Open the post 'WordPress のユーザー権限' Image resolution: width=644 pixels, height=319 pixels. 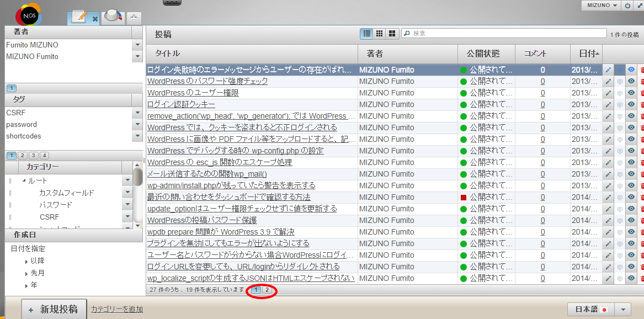pyautogui.click(x=193, y=93)
